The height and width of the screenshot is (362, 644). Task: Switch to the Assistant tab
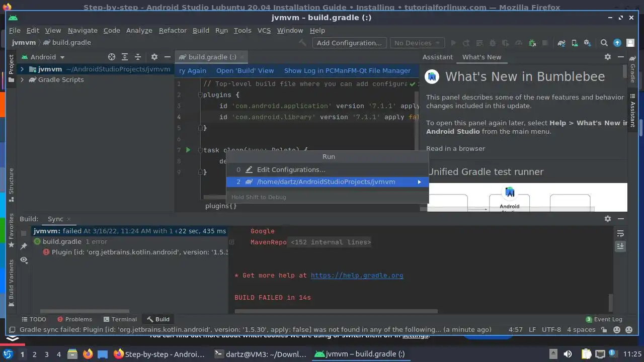pyautogui.click(x=437, y=57)
